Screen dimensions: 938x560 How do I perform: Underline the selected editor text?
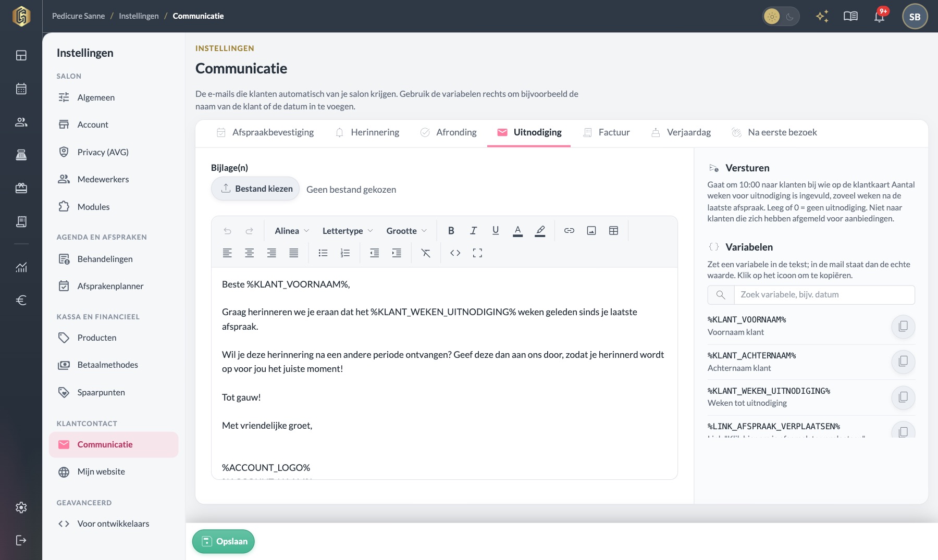(x=496, y=231)
